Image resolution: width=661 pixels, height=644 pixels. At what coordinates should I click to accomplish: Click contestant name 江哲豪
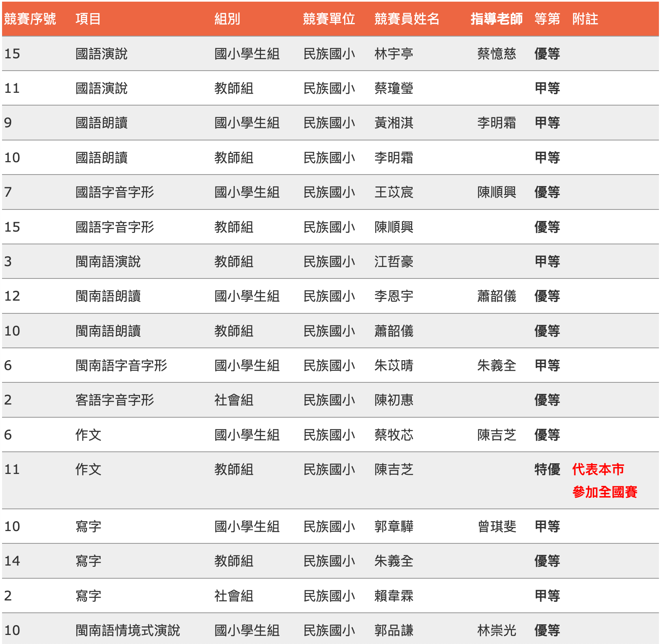pyautogui.click(x=393, y=262)
